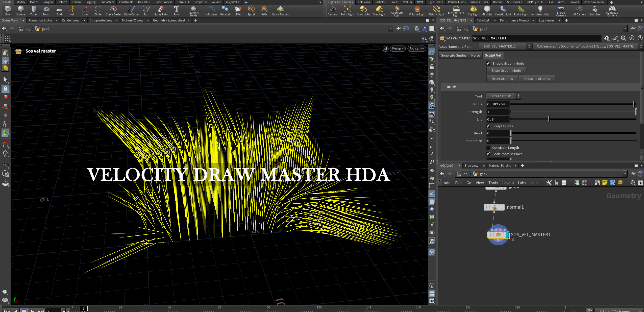Click the Reset Strokes button
The width and height of the screenshot is (644, 312).
[502, 79]
